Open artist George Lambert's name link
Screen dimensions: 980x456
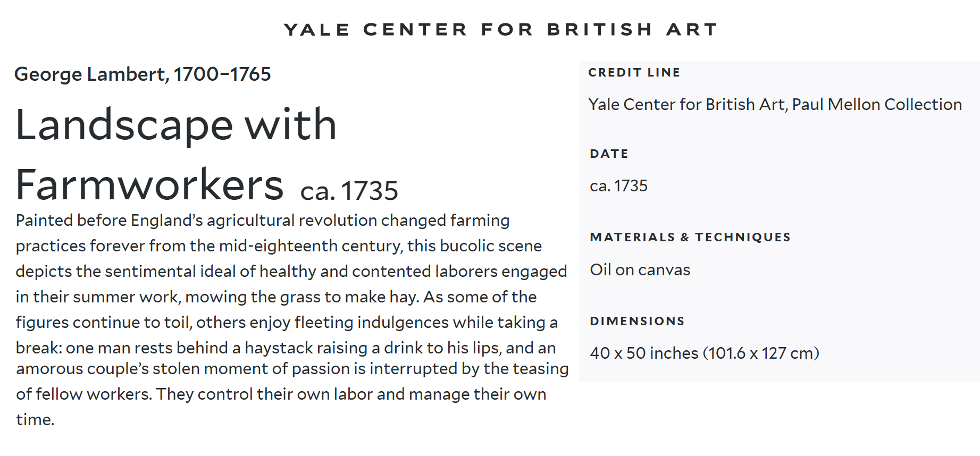click(x=91, y=74)
